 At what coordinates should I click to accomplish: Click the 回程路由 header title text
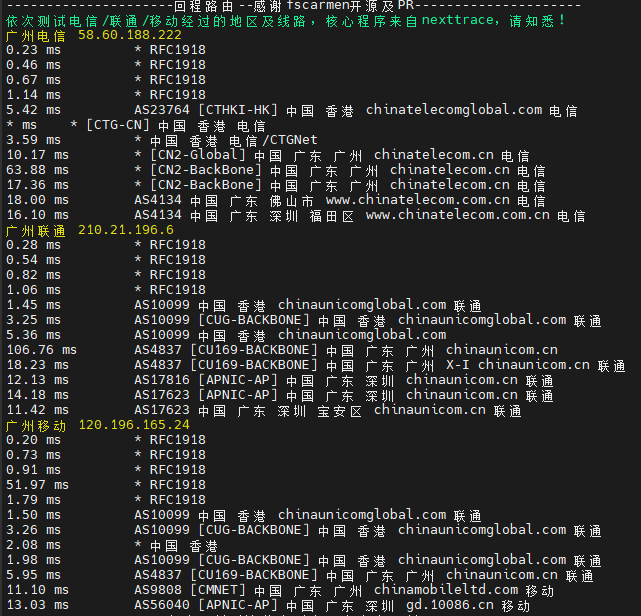click(x=203, y=7)
